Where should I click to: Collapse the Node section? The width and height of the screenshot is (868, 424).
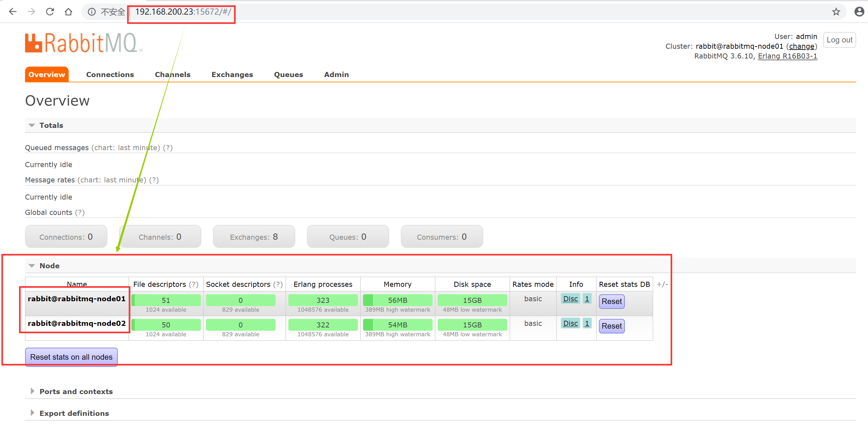(x=32, y=265)
